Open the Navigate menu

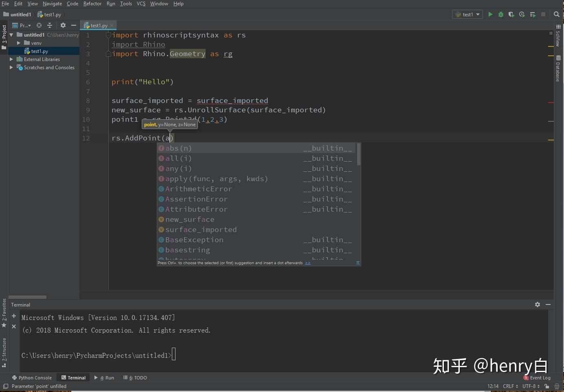coord(53,4)
